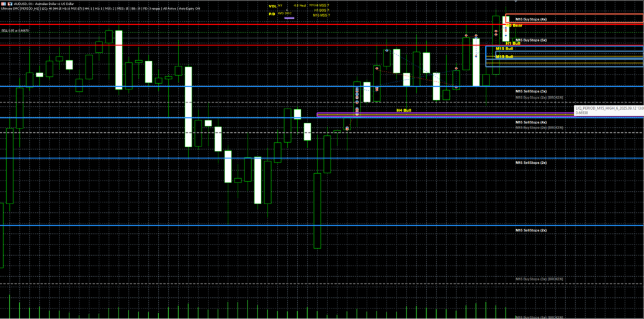Click the chart shift triangle marker at top
Screen dimensions: 644x319
[516, 2]
